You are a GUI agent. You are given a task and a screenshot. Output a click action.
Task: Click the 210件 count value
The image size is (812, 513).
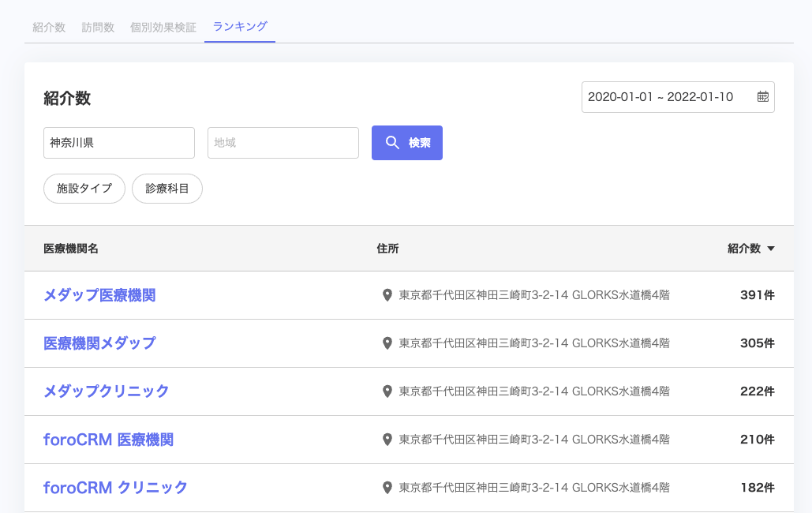pyautogui.click(x=757, y=440)
